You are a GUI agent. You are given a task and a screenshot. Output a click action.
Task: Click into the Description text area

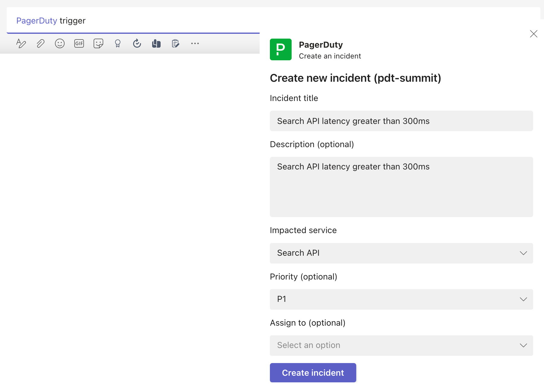point(402,187)
